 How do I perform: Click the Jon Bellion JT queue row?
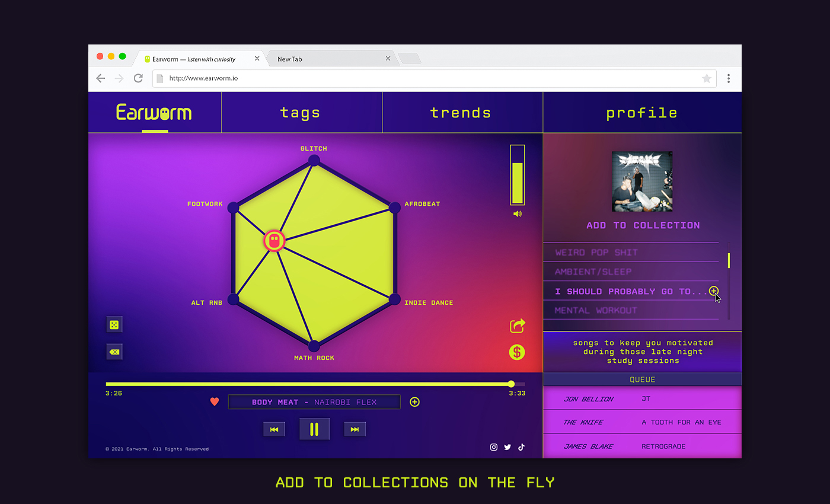[642, 398]
